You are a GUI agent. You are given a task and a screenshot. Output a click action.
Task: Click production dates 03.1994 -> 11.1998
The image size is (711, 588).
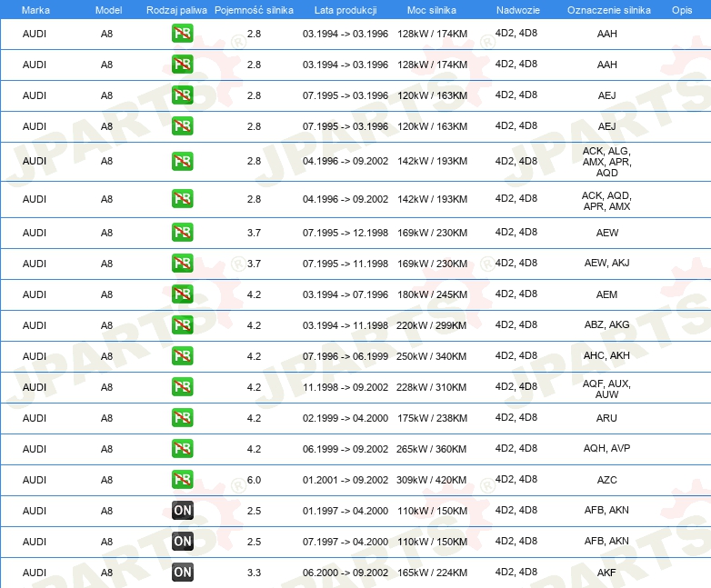[x=345, y=325]
